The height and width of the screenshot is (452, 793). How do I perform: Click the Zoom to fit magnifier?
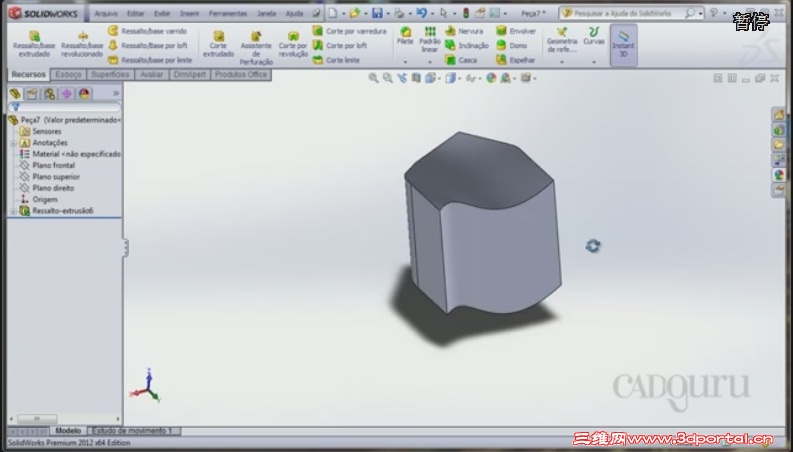(x=373, y=78)
